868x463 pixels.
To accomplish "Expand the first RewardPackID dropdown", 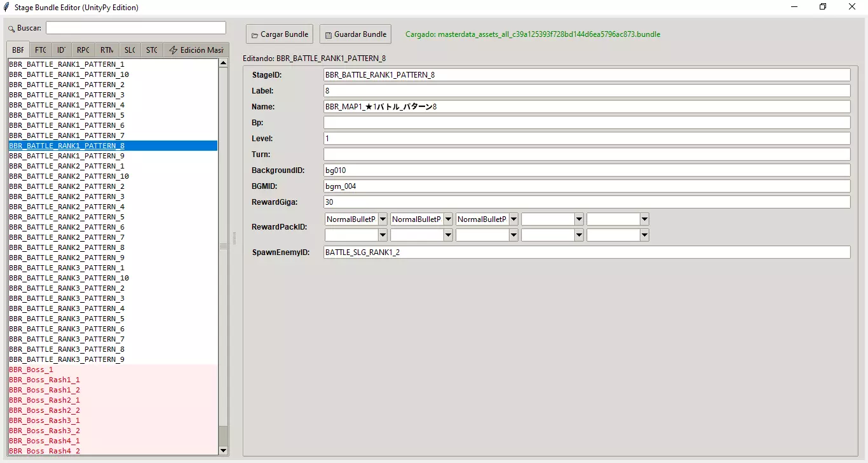I will [x=383, y=219].
